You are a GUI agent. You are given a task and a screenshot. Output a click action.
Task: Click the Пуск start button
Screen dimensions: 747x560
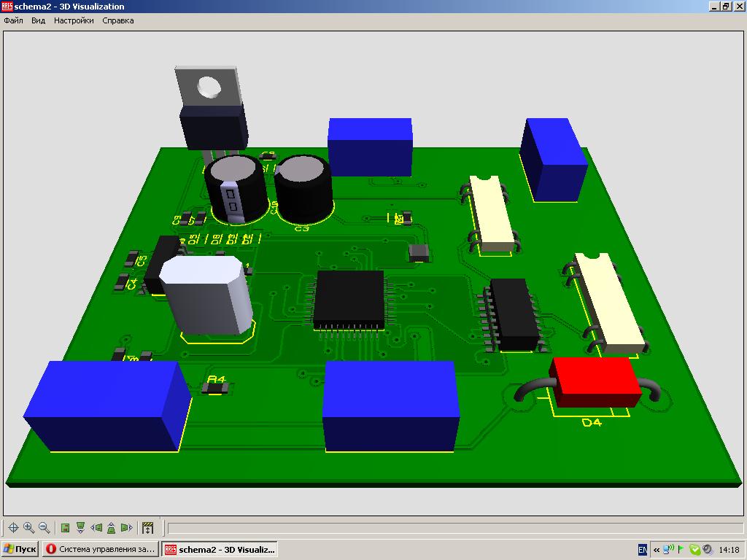[20, 549]
